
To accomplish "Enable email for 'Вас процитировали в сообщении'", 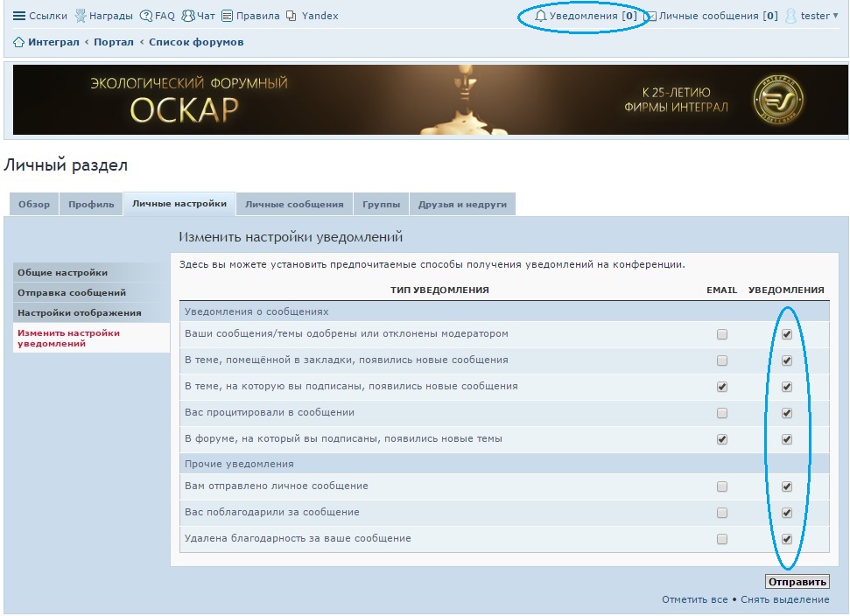I will [x=722, y=413].
